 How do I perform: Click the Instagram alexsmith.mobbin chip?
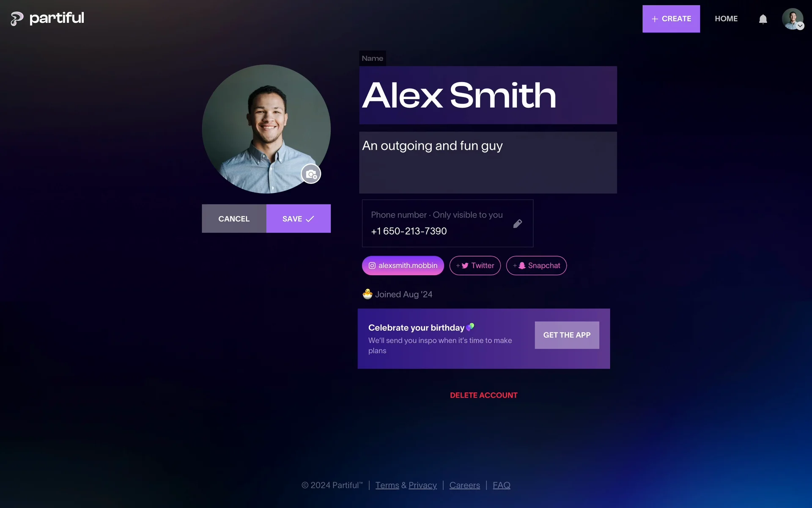pyautogui.click(x=403, y=265)
